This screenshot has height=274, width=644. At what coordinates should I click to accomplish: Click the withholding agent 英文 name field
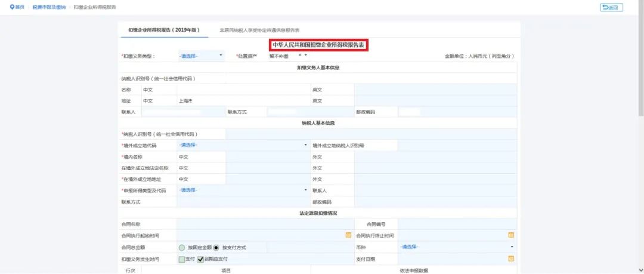pyautogui.click(x=435, y=90)
